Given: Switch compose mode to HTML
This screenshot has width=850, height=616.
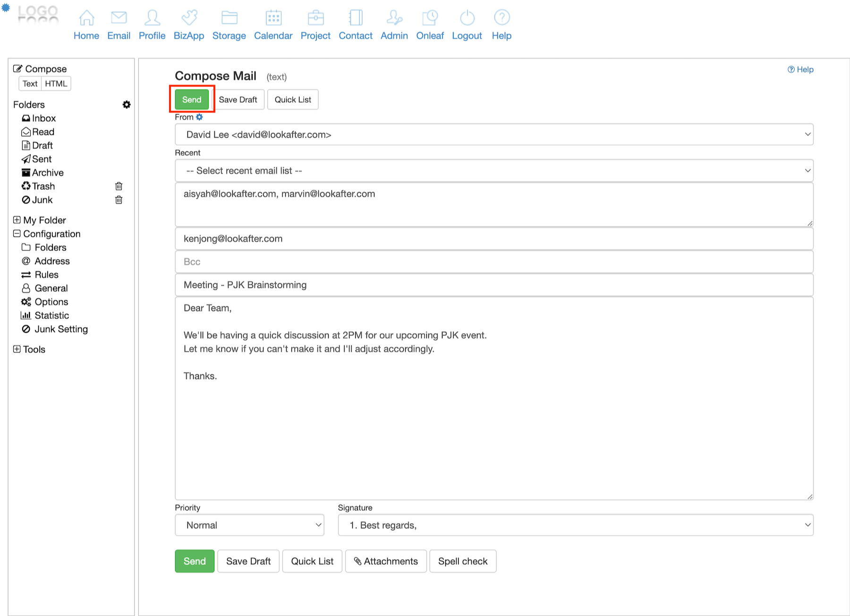Looking at the screenshot, I should pos(56,84).
